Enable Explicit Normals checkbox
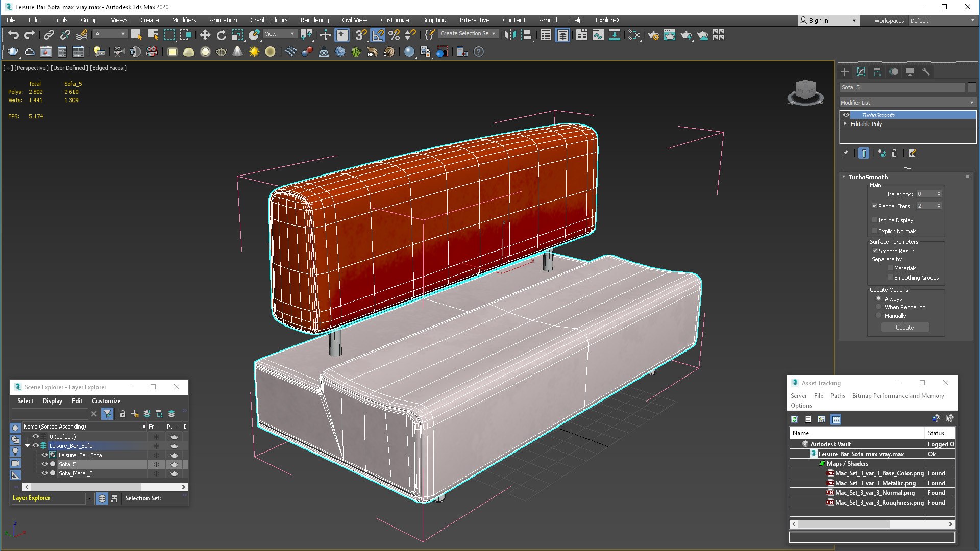The width and height of the screenshot is (980, 551). click(875, 231)
